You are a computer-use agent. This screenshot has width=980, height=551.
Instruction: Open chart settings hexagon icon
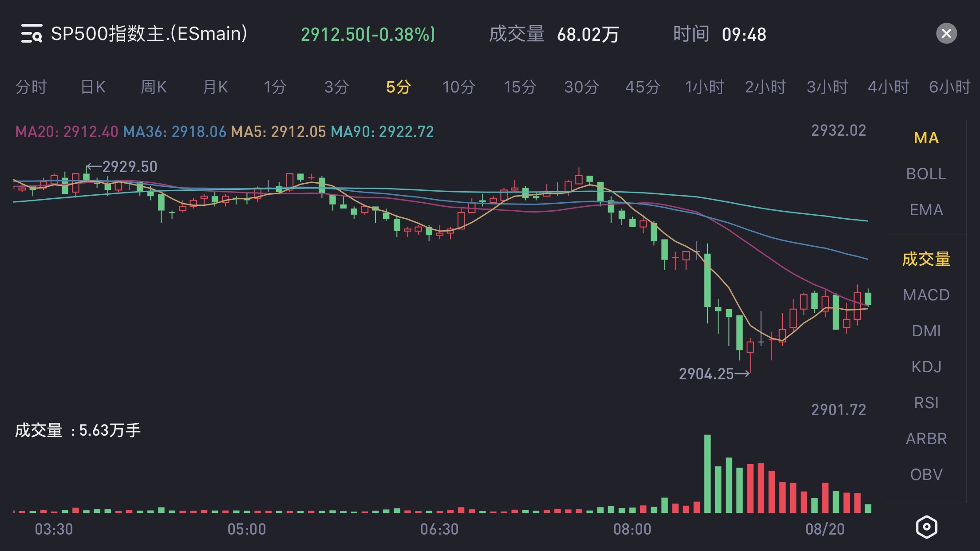coord(927,527)
